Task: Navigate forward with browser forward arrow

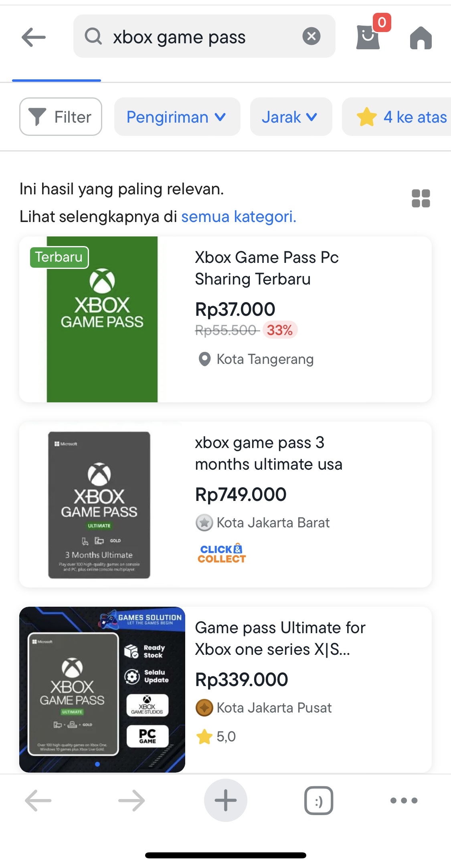Action: click(131, 801)
